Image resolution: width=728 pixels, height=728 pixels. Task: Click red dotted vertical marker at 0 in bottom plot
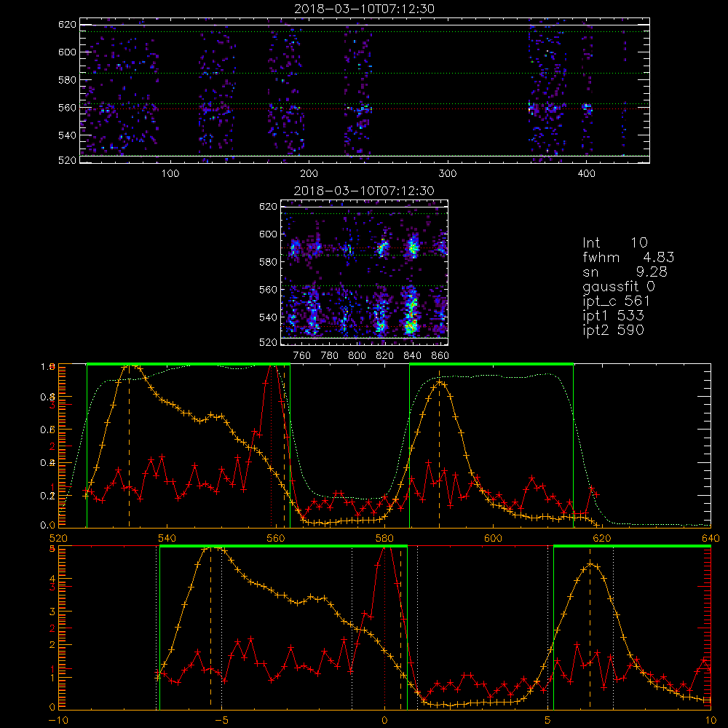tap(384, 629)
